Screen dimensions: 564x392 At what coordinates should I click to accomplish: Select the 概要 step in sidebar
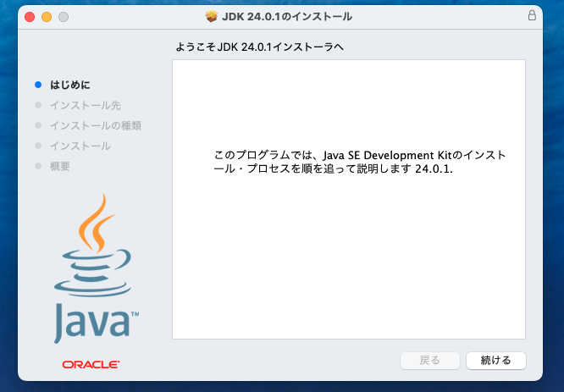[x=60, y=166]
